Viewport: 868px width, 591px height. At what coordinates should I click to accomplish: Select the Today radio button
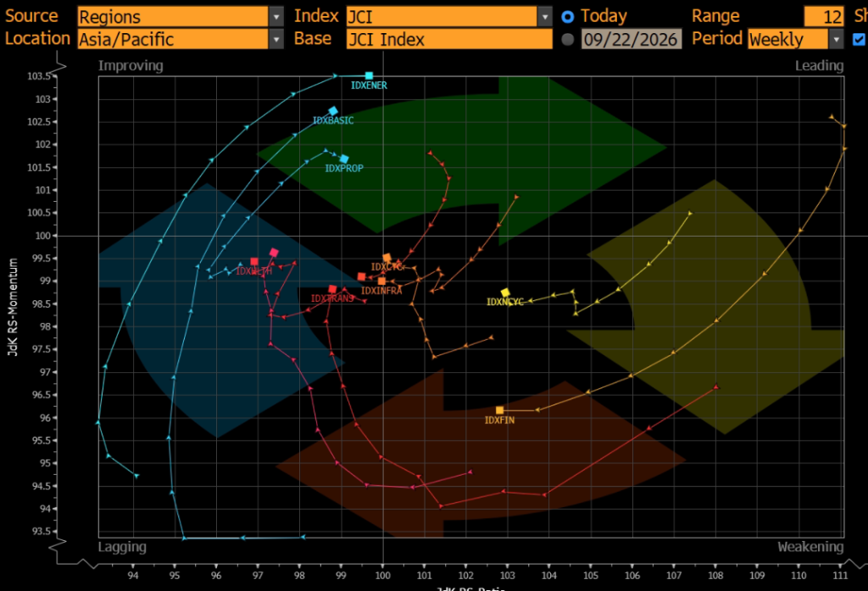click(x=567, y=17)
